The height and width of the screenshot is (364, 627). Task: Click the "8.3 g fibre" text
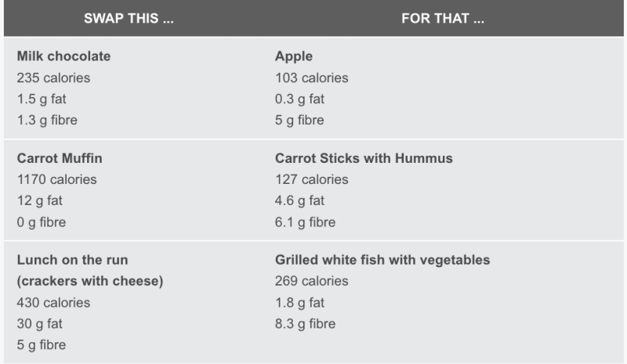pos(305,324)
